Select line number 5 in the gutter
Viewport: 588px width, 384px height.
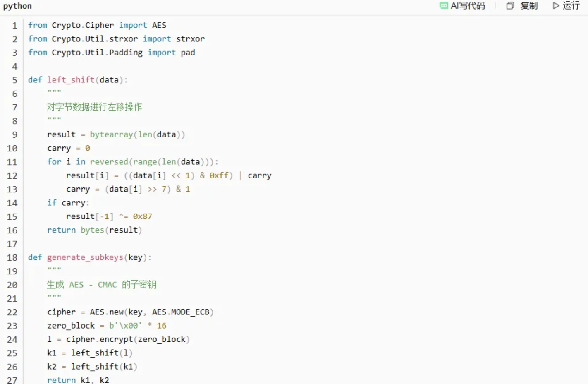click(x=14, y=80)
